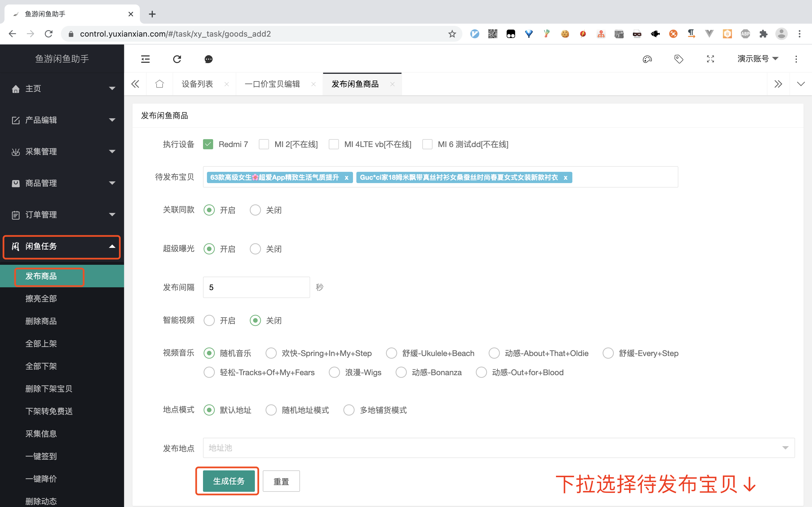The image size is (812, 507).
Task: Open the theme palette icon
Action: click(x=647, y=59)
